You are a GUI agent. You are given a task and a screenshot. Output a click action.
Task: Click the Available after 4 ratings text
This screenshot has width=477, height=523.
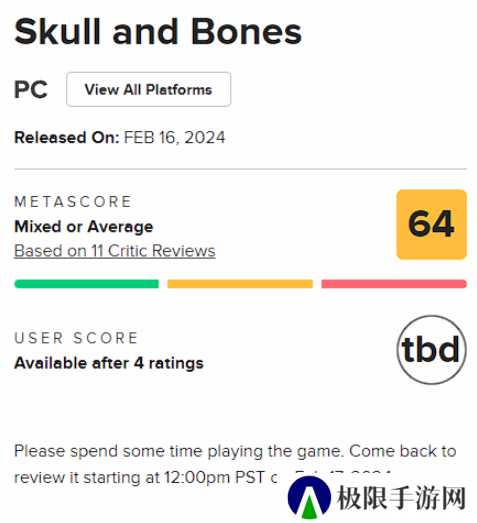(109, 363)
